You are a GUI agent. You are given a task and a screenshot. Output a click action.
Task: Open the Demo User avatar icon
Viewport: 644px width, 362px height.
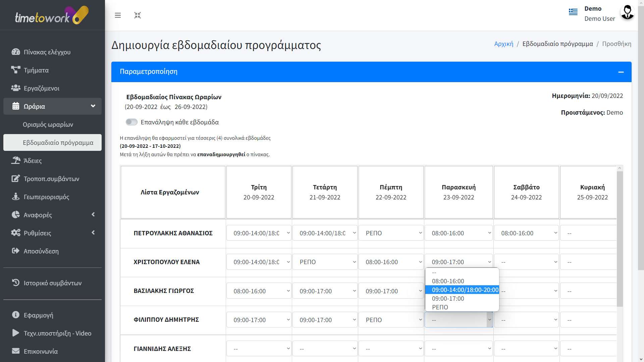point(627,12)
